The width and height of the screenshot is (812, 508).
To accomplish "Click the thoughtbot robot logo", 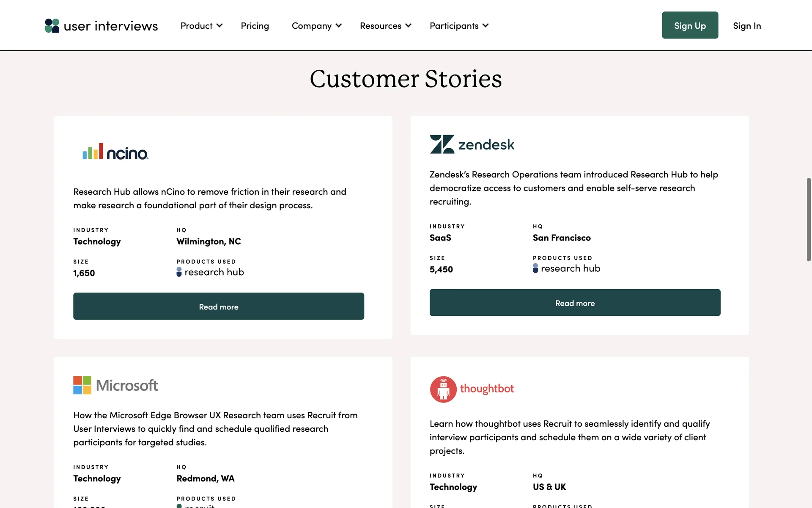I will [x=443, y=389].
